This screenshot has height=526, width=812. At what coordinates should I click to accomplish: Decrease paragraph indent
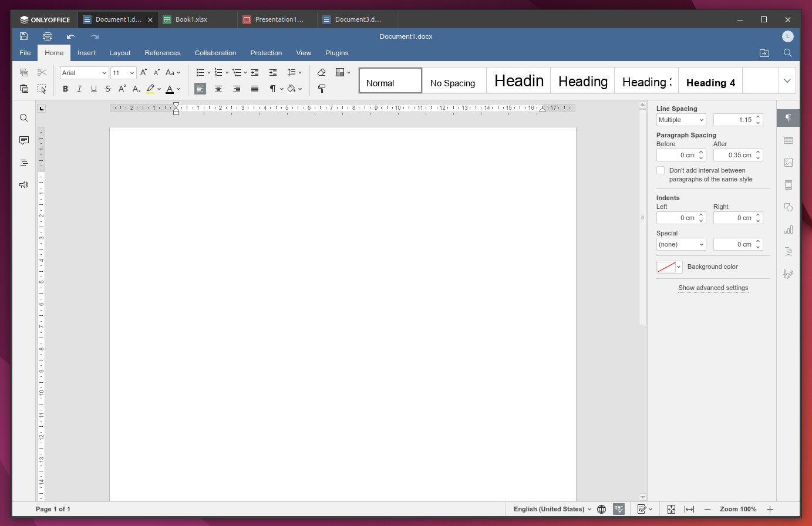[255, 73]
